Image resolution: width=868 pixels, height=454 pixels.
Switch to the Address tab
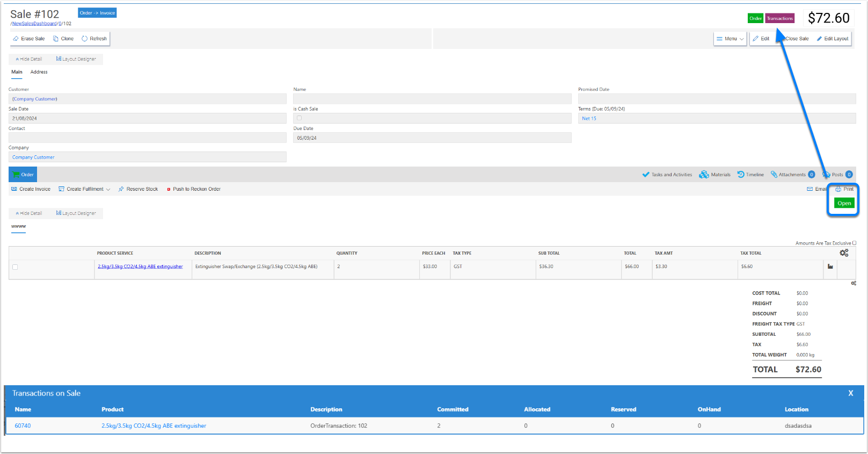coord(39,72)
